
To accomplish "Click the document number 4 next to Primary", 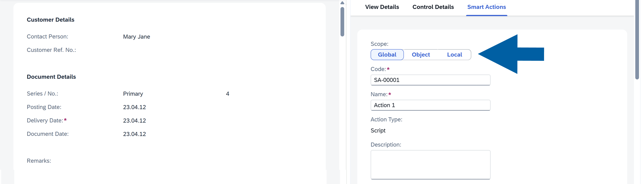I will click(x=227, y=94).
